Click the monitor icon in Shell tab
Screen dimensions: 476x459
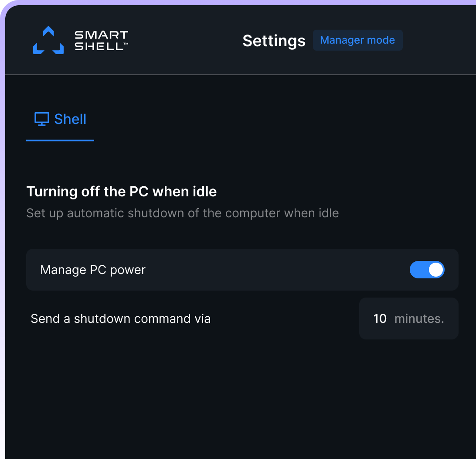(42, 119)
